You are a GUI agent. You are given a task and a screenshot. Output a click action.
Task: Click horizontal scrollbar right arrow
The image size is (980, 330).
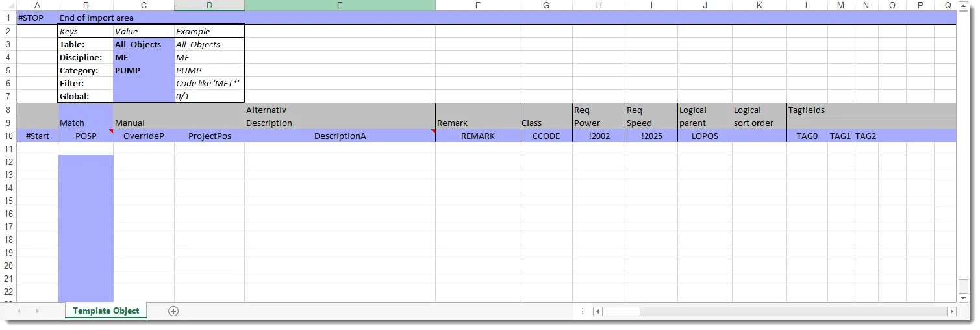(x=951, y=311)
